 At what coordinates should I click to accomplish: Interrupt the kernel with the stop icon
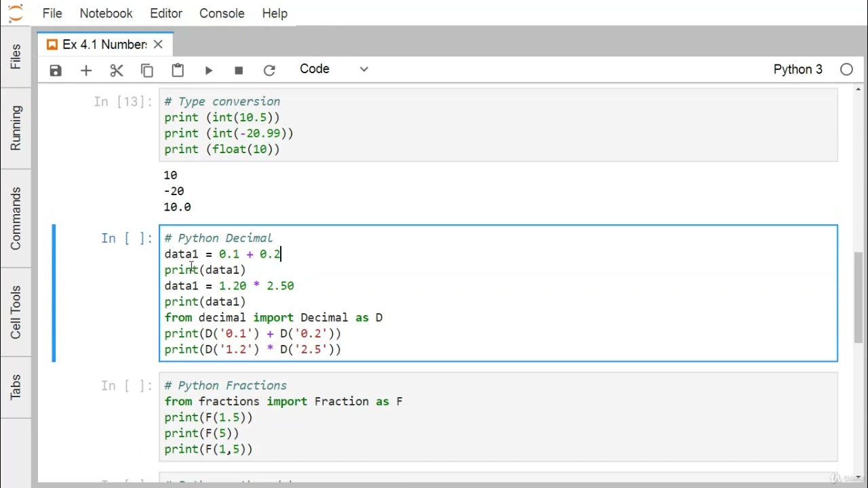point(239,70)
